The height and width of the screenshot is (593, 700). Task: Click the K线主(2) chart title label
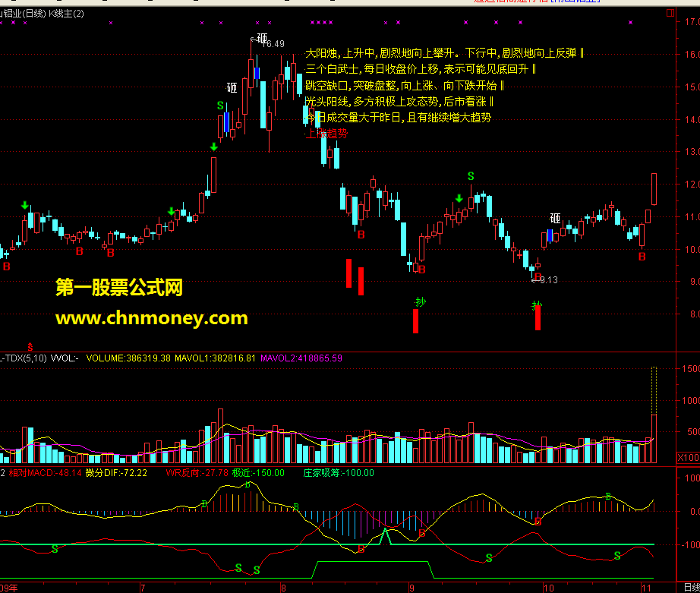(x=66, y=14)
